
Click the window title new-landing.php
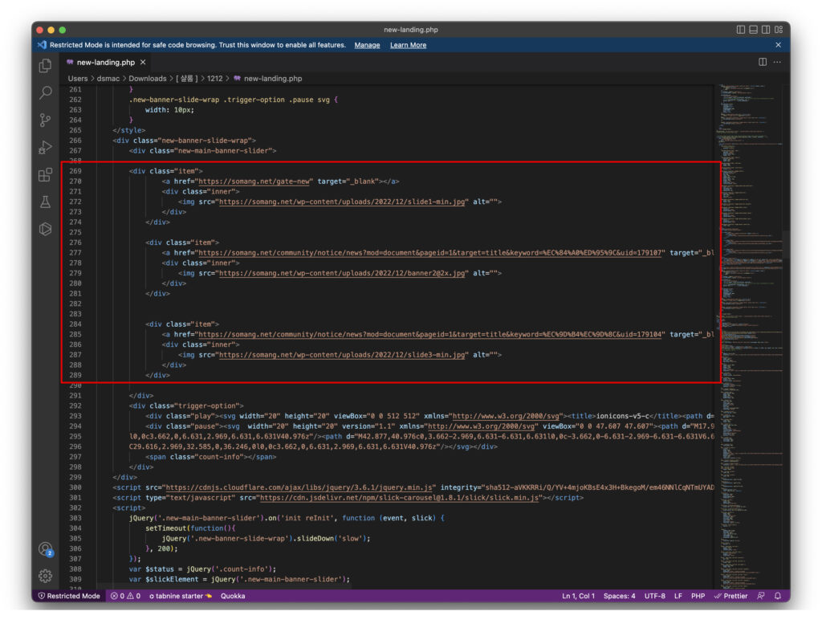[x=410, y=30]
